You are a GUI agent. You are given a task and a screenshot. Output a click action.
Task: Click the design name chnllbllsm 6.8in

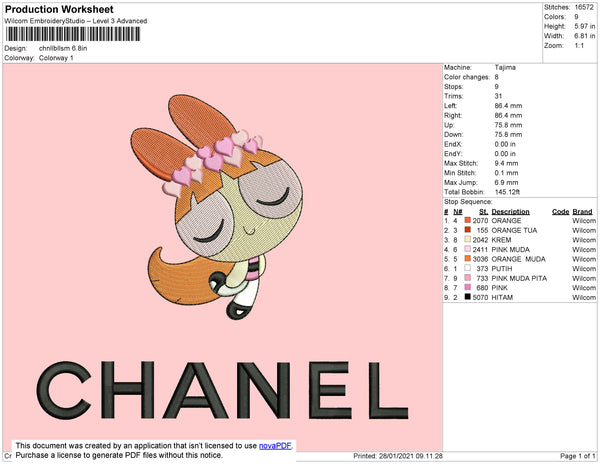63,48
